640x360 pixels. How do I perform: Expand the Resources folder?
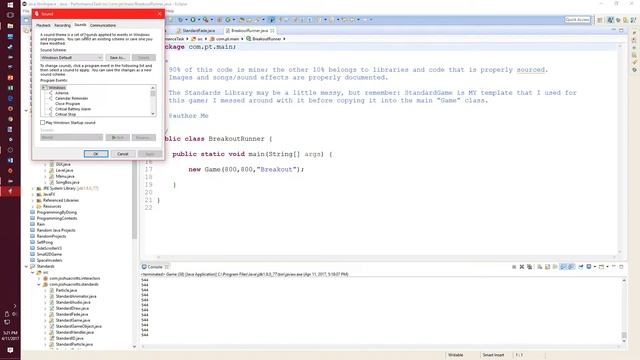[33, 207]
